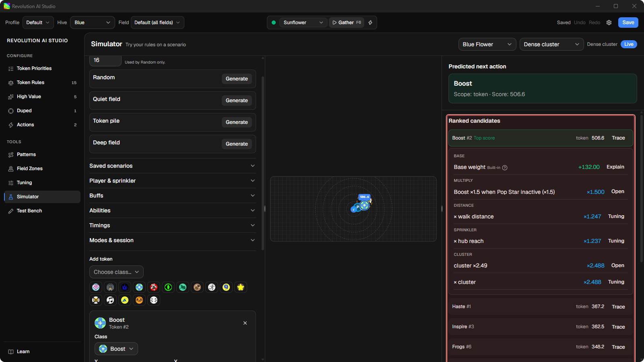Image resolution: width=644 pixels, height=362 pixels.
Task: Add the green cat-eye token
Action: click(x=168, y=287)
